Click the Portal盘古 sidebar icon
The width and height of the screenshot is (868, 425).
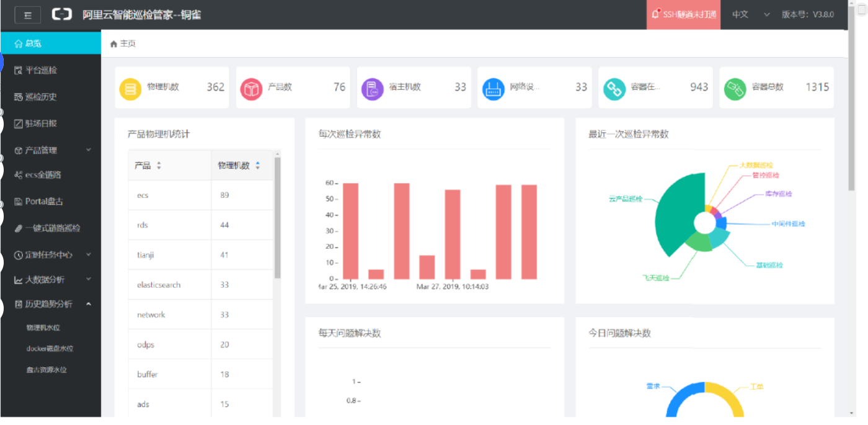point(18,202)
